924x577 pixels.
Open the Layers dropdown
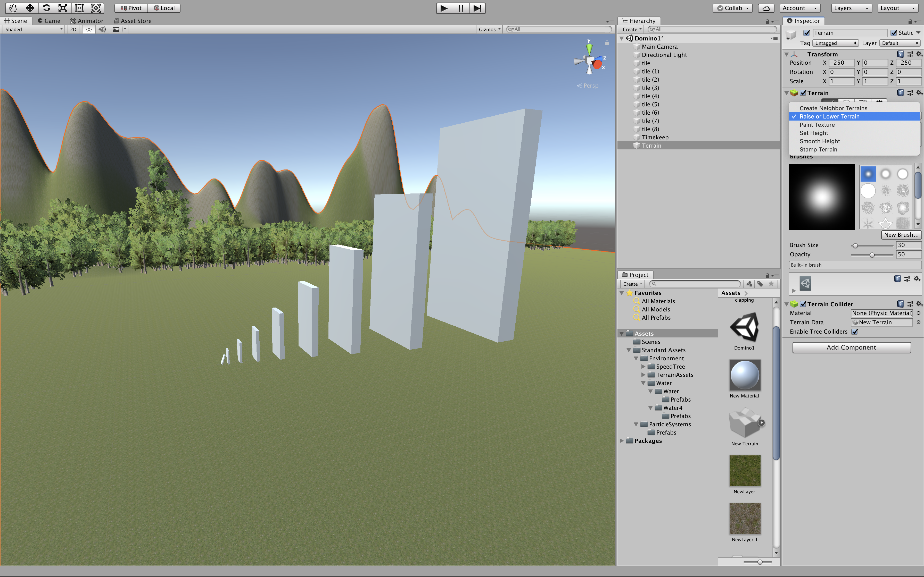[x=851, y=8]
